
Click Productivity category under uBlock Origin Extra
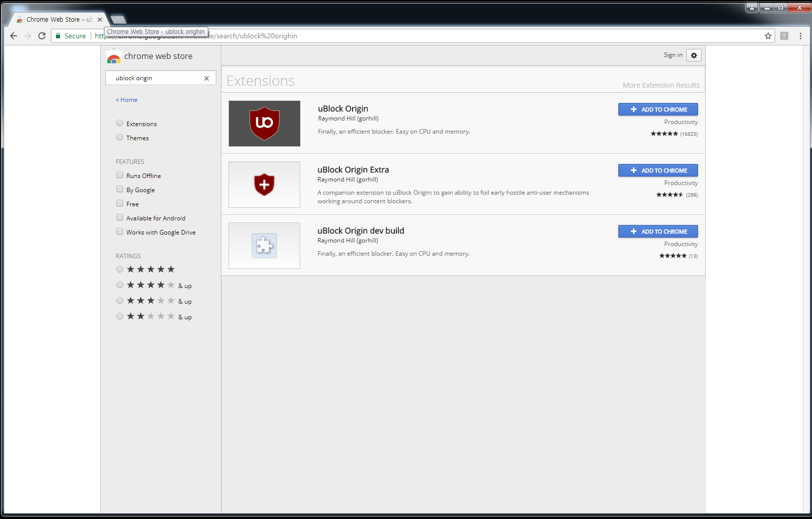pyautogui.click(x=681, y=183)
